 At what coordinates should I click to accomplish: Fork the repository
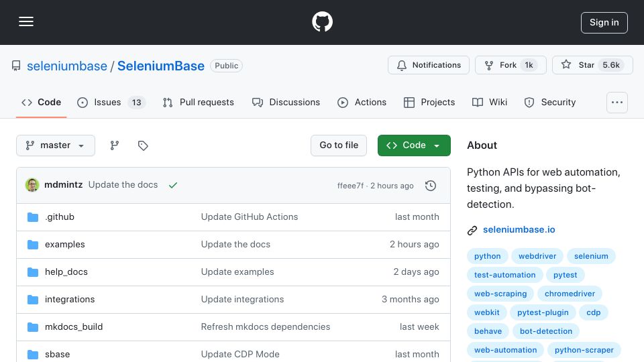point(511,65)
